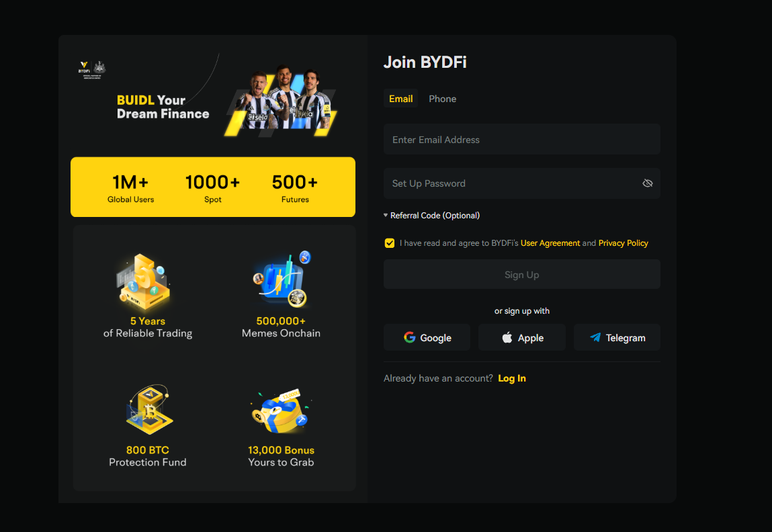Screen dimensions: 772x532
Task: Click the 5 Years trading trophy icon
Action: [143, 282]
